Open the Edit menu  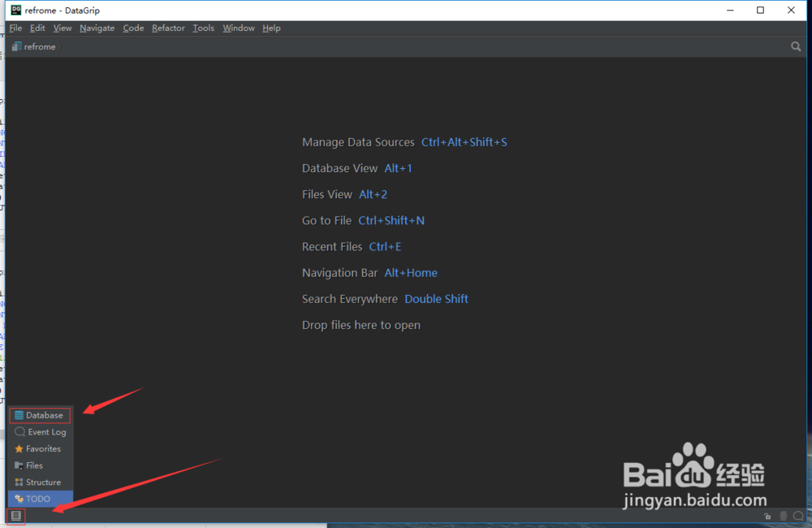(37, 28)
